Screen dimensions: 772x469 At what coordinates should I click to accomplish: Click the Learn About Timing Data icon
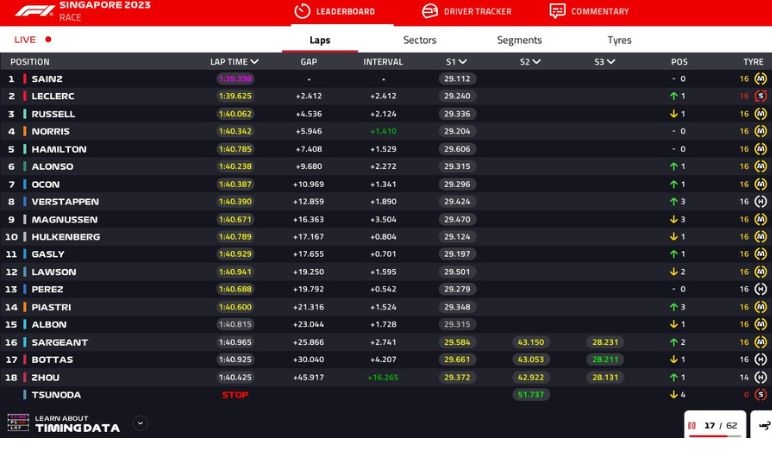coord(18,423)
